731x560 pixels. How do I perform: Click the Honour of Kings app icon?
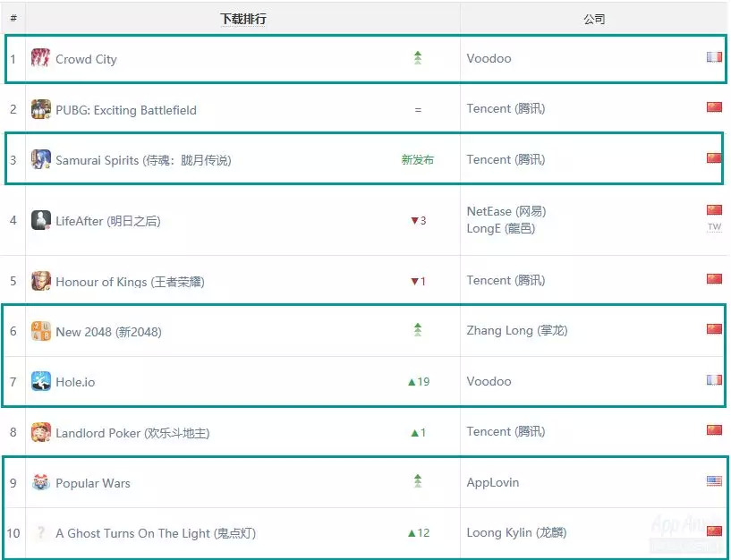tap(41, 281)
